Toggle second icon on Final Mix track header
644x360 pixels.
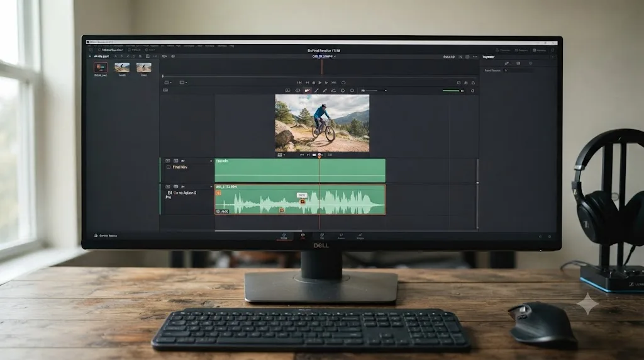point(176,160)
